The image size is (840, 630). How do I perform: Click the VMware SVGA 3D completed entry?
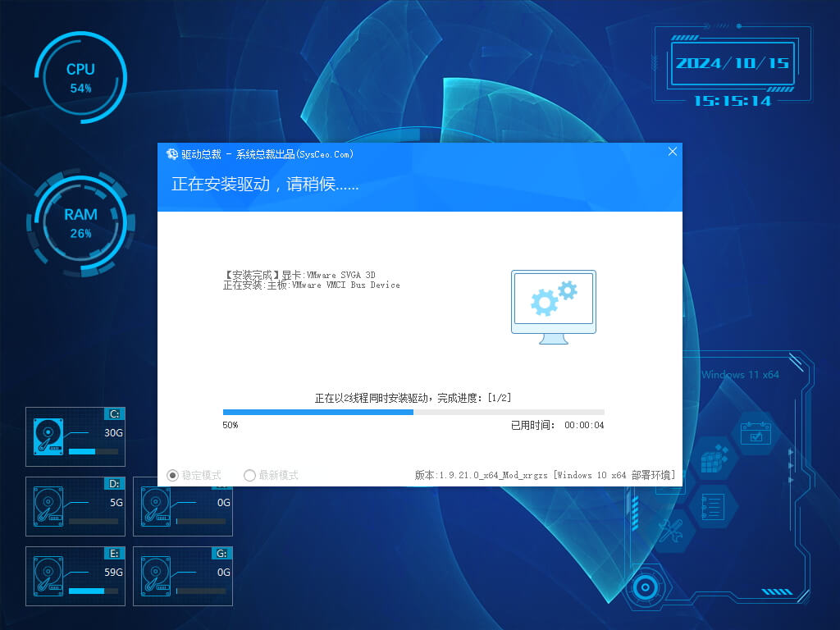click(299, 275)
